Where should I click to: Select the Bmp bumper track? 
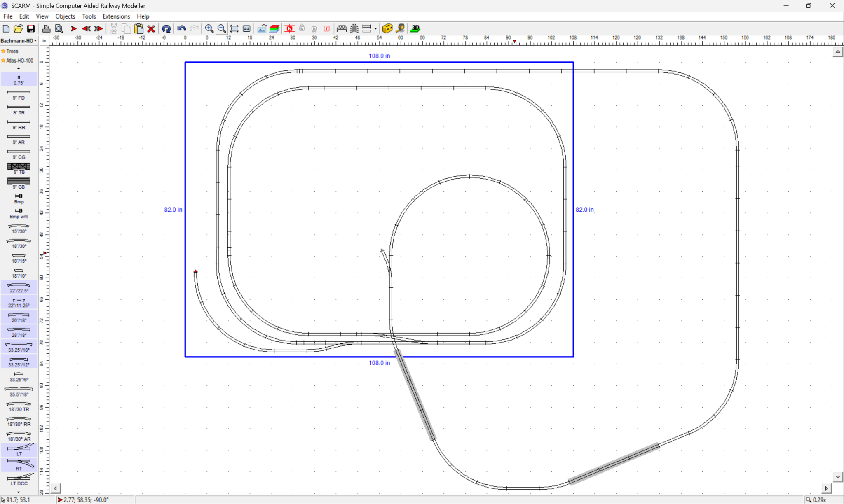(19, 198)
